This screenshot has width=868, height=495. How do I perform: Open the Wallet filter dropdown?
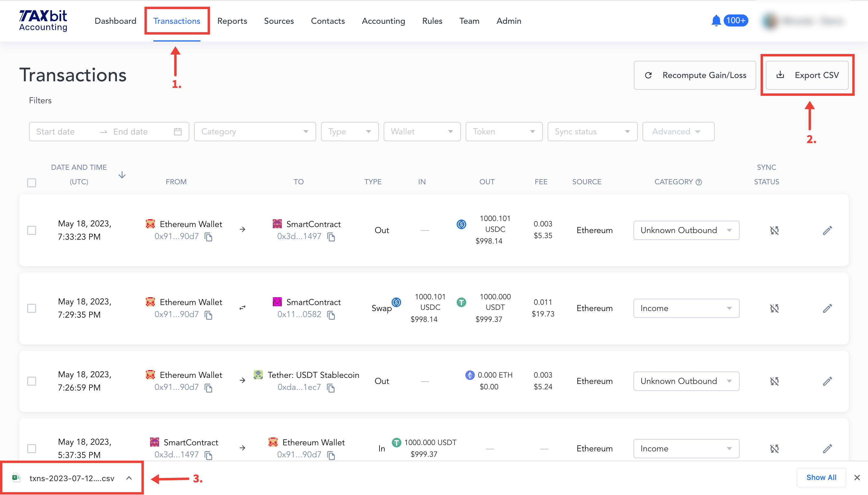(x=422, y=132)
